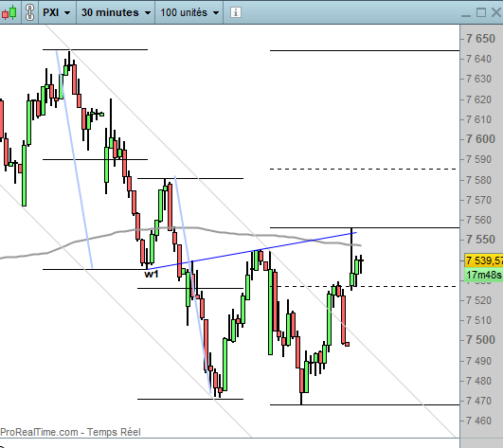Select the w1 text annotation

click(152, 274)
